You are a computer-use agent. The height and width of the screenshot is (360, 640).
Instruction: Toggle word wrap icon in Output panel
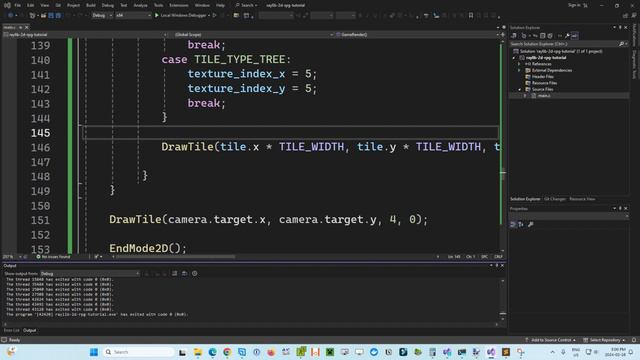[184, 273]
